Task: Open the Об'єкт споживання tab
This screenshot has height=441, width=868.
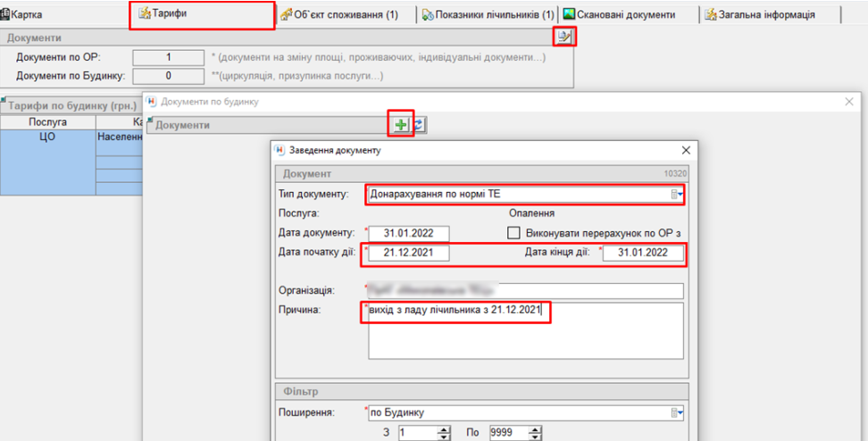Action: 339,14
